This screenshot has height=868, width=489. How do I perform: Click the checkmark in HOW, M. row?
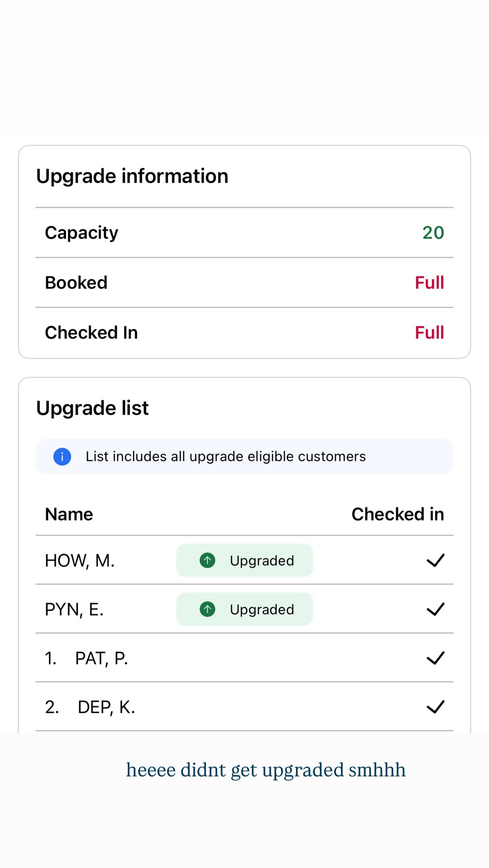click(436, 560)
